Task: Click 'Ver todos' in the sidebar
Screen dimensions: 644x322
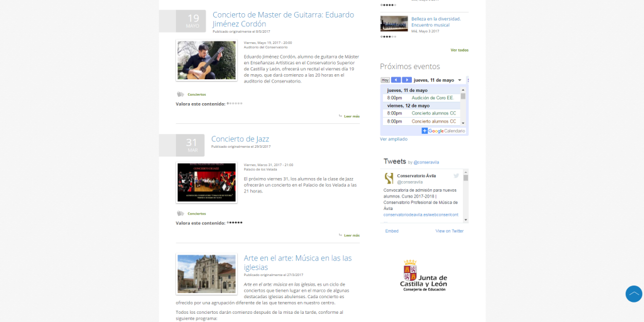Action: (459, 50)
